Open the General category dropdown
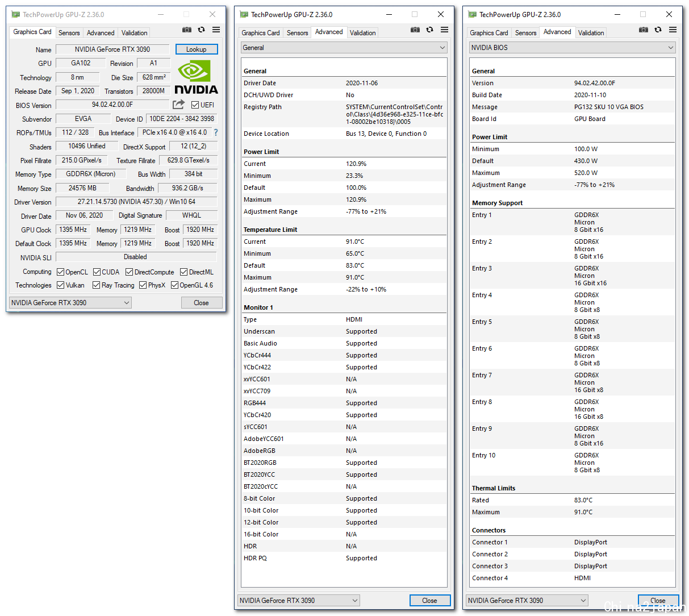The width and height of the screenshot is (689, 616). point(344,48)
